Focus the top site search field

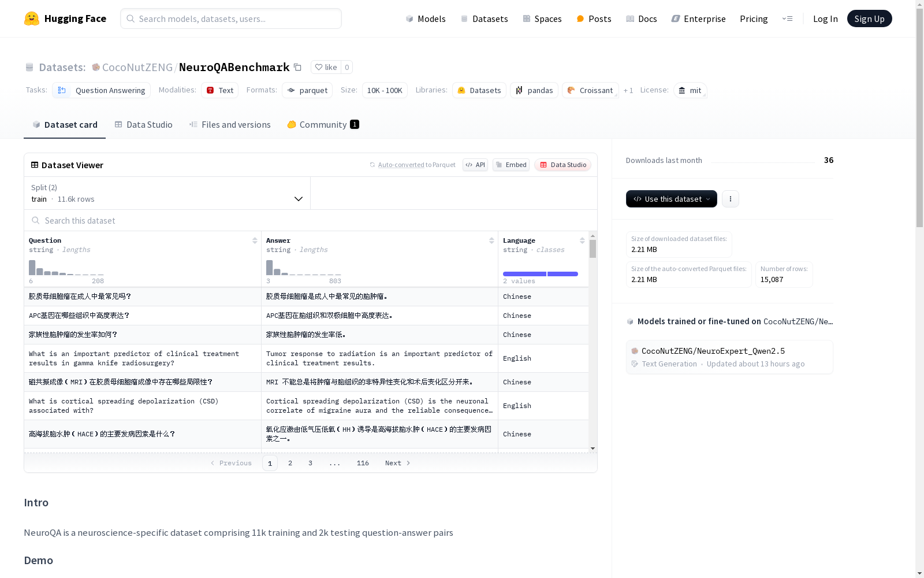(x=231, y=18)
